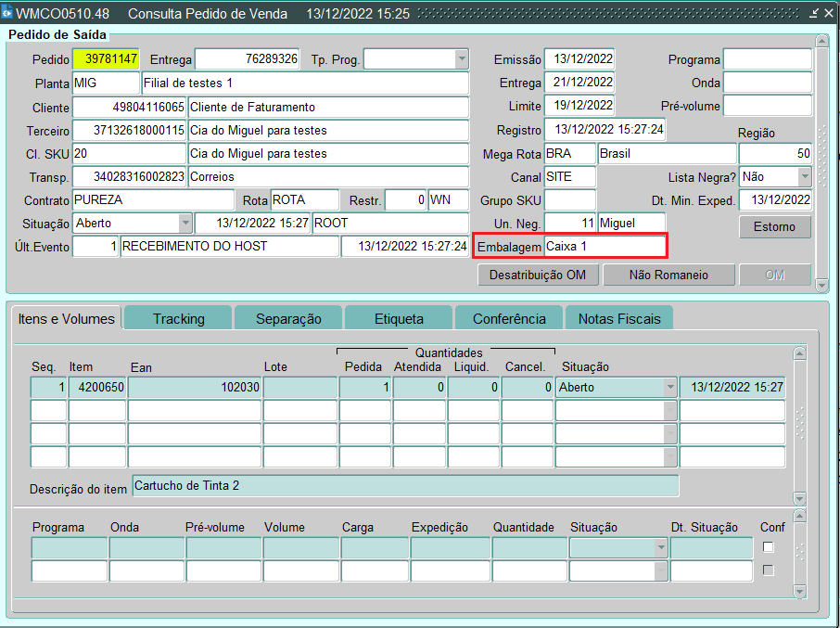Expand the Lista Negra? dropdown
Image resolution: width=840 pixels, height=628 pixels.
pyautogui.click(x=804, y=177)
